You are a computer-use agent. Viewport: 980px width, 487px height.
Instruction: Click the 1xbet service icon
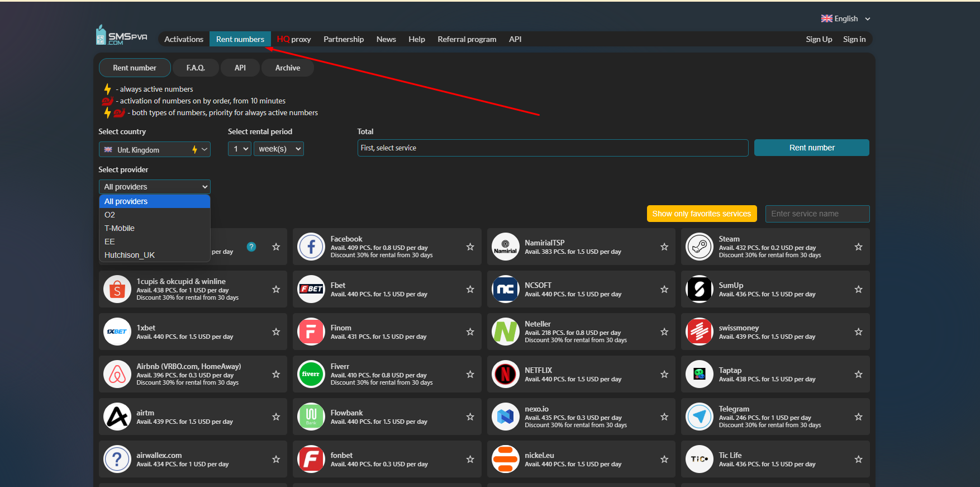tap(117, 332)
